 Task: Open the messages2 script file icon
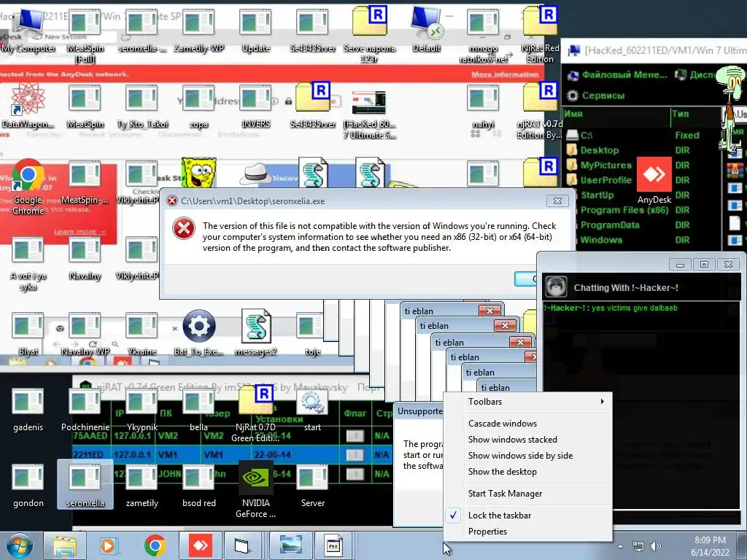point(256,332)
